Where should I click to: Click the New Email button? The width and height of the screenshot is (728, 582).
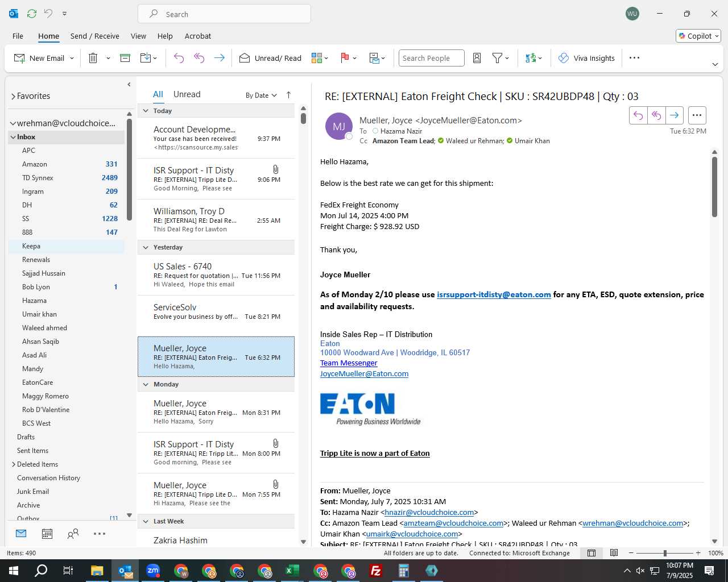[x=39, y=58]
